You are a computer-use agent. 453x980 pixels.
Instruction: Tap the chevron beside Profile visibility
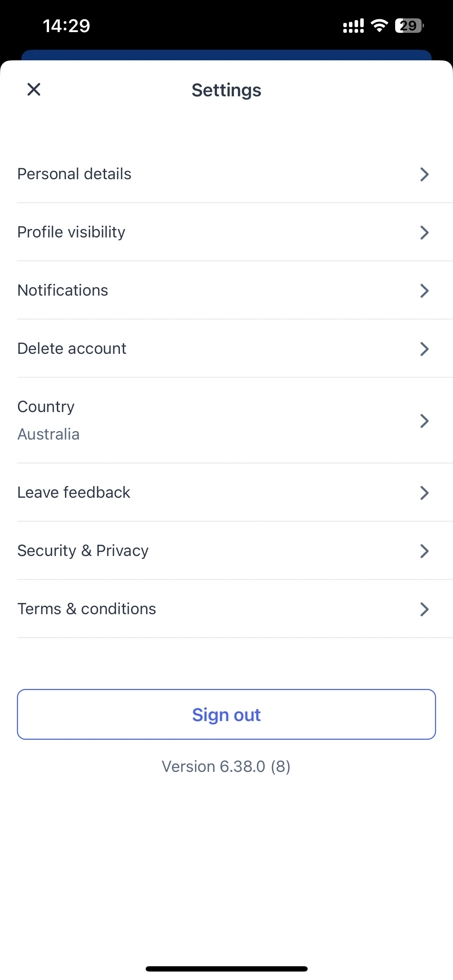click(424, 232)
